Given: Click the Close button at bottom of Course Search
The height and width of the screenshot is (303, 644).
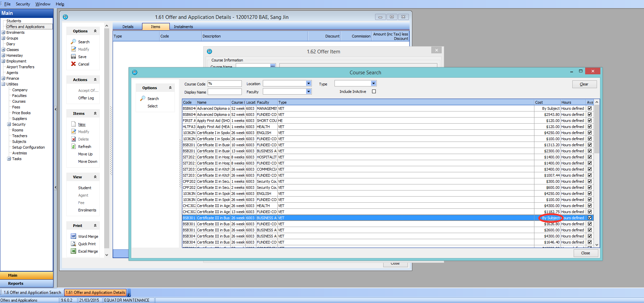Looking at the screenshot, I should [x=585, y=253].
